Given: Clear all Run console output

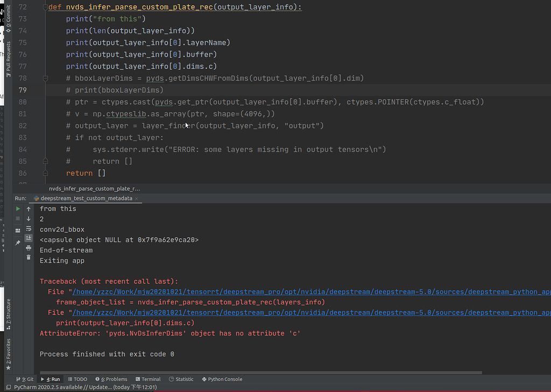Looking at the screenshot, I should coord(29,257).
